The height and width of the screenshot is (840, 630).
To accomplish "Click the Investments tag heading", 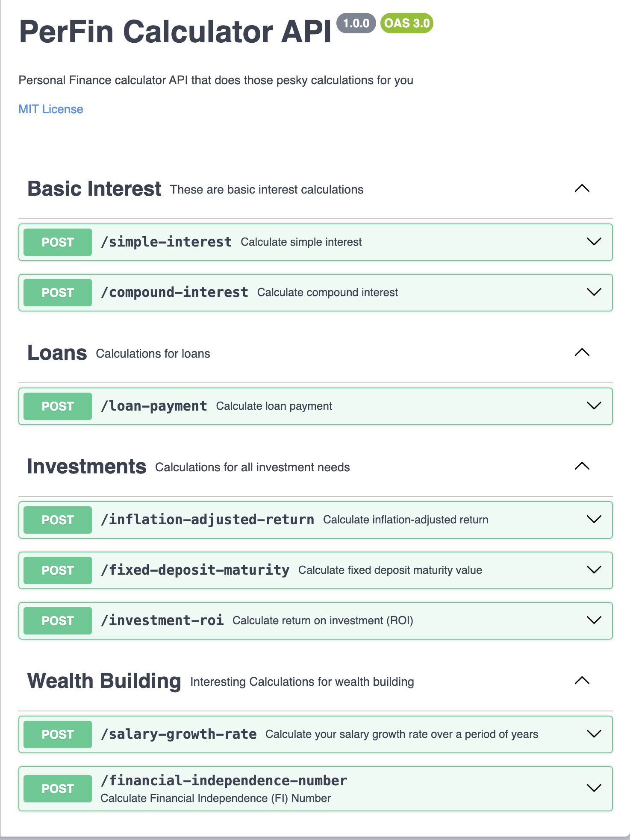I will [x=87, y=467].
